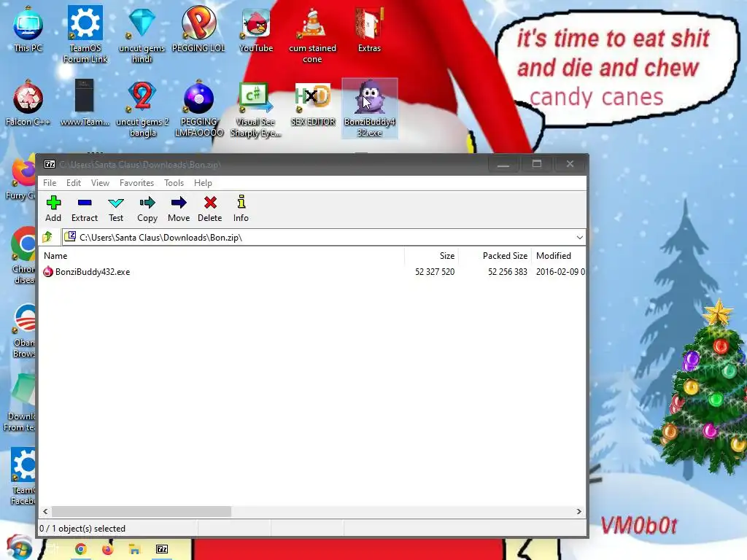Select the Visual See Sharply Eye icon

(x=255, y=109)
